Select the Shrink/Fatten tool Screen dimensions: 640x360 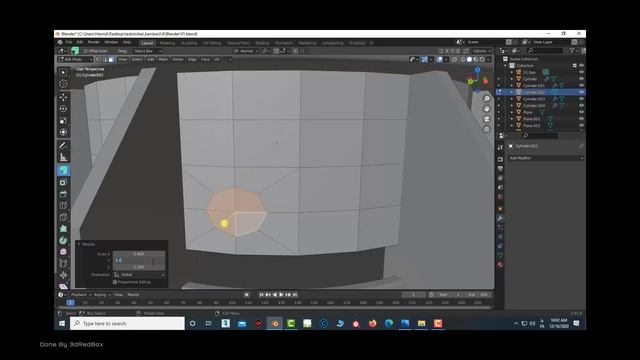(63, 275)
